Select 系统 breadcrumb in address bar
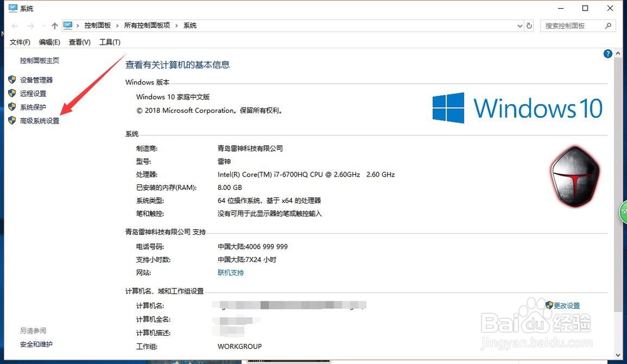 [x=190, y=25]
